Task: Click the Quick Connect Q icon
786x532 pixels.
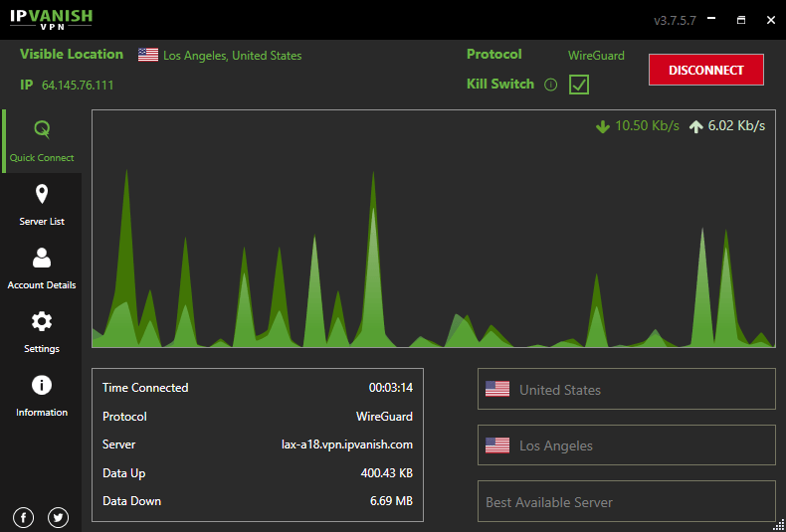Action: 42,129
